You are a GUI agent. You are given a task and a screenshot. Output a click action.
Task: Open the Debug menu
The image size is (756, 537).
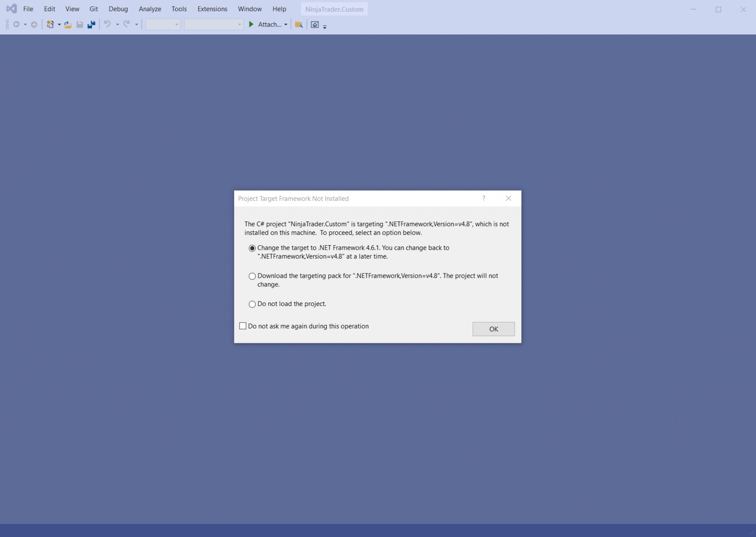(118, 9)
